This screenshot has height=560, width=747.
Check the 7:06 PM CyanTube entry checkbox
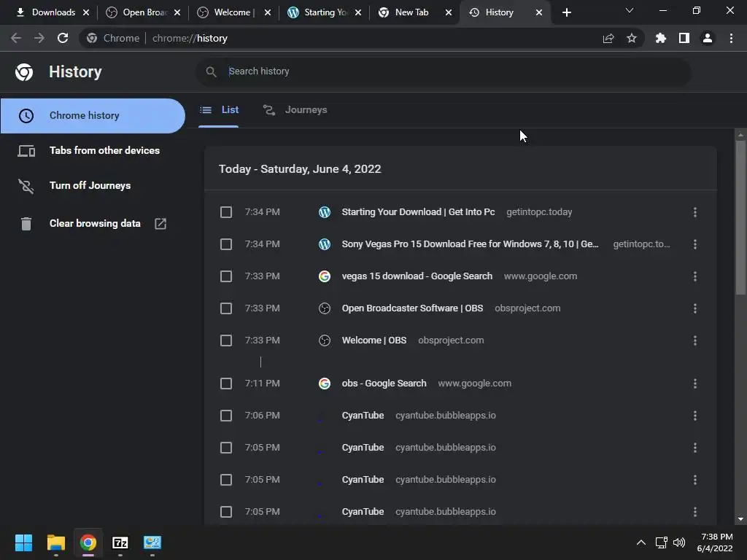click(x=226, y=416)
